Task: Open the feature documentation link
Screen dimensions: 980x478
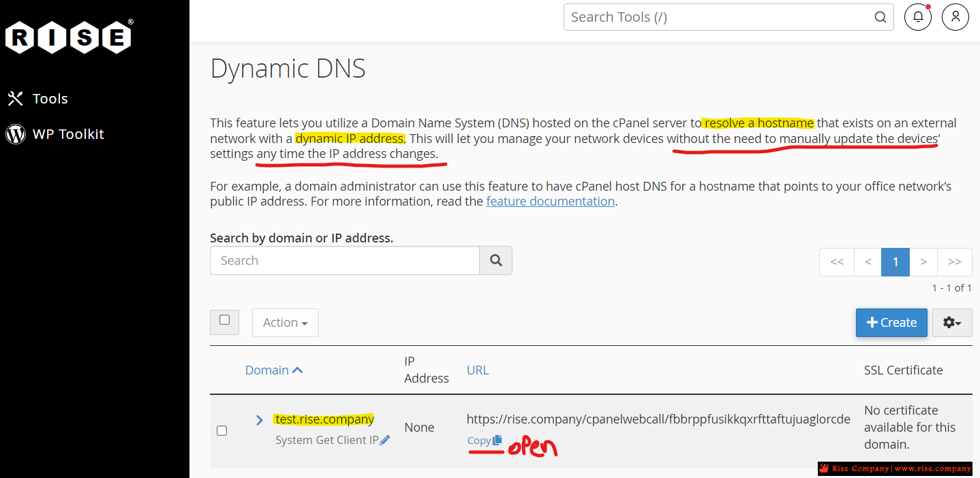Action: pyautogui.click(x=551, y=202)
